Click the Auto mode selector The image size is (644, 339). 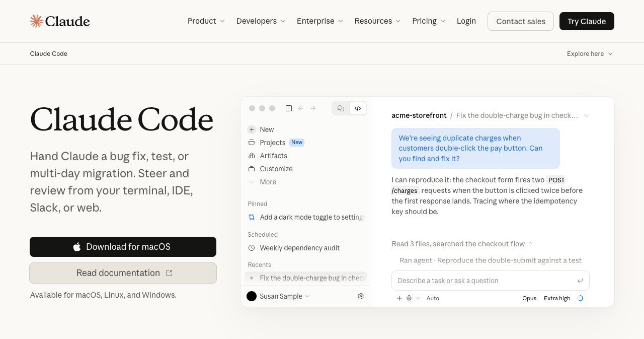pyautogui.click(x=433, y=298)
